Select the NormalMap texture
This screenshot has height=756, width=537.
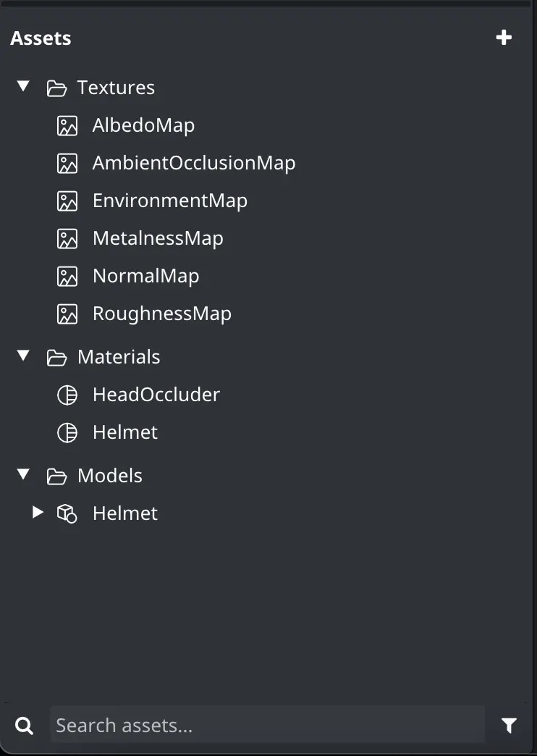pos(145,276)
